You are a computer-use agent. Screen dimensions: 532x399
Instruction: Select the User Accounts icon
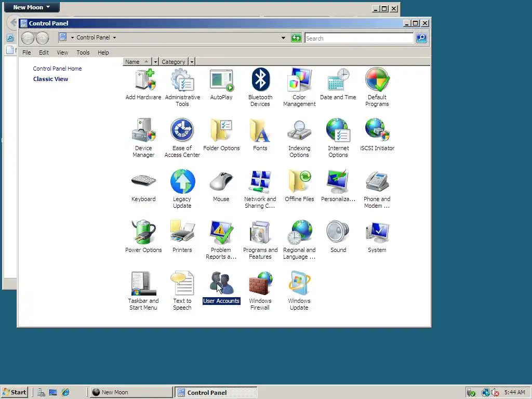point(221,288)
